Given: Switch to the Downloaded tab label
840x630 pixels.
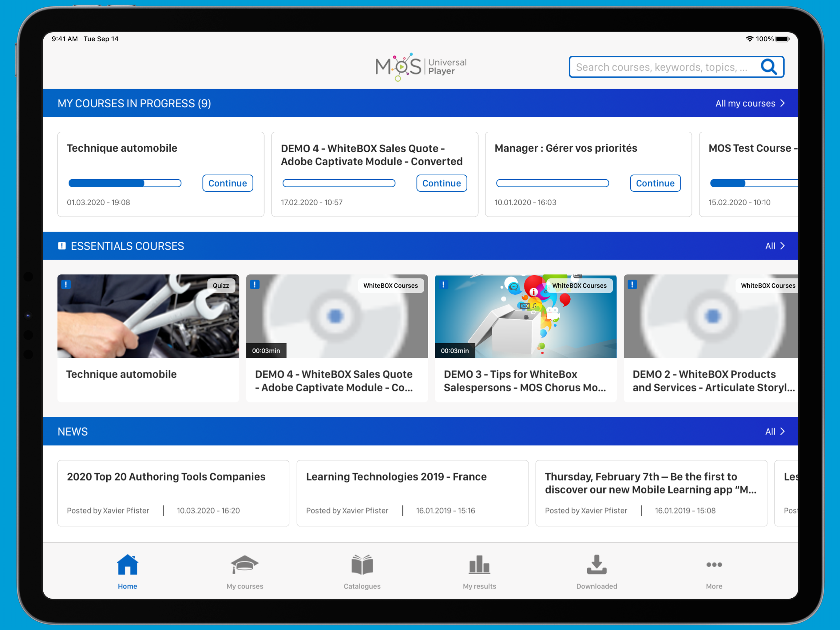Looking at the screenshot, I should (596, 586).
